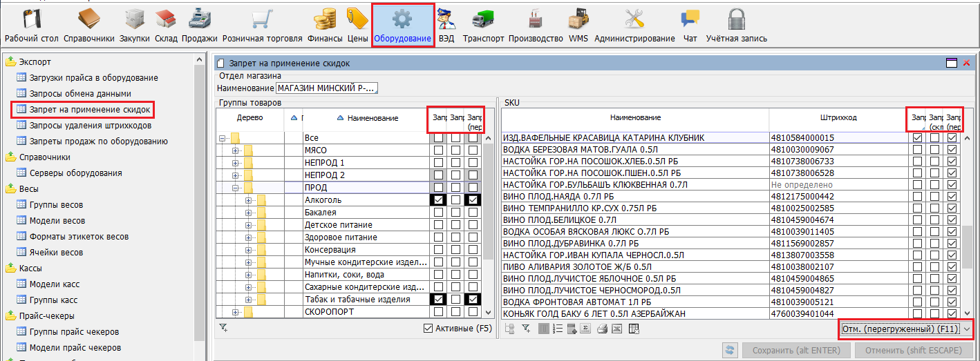
Task: Toggle the Активные (F5) checkbox
Action: (x=428, y=329)
